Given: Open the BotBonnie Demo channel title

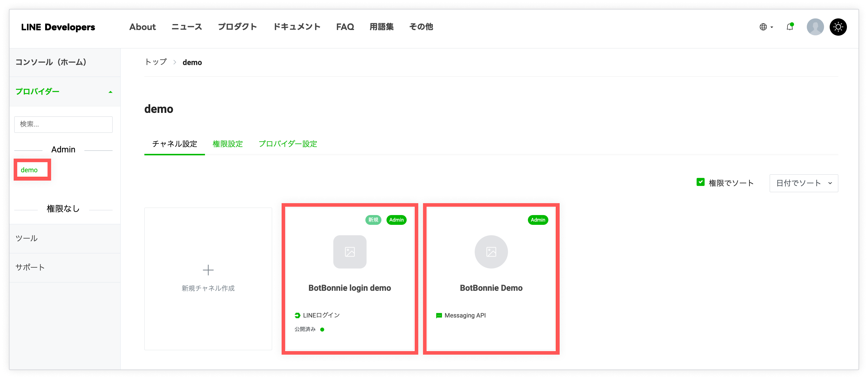Looking at the screenshot, I should [491, 288].
